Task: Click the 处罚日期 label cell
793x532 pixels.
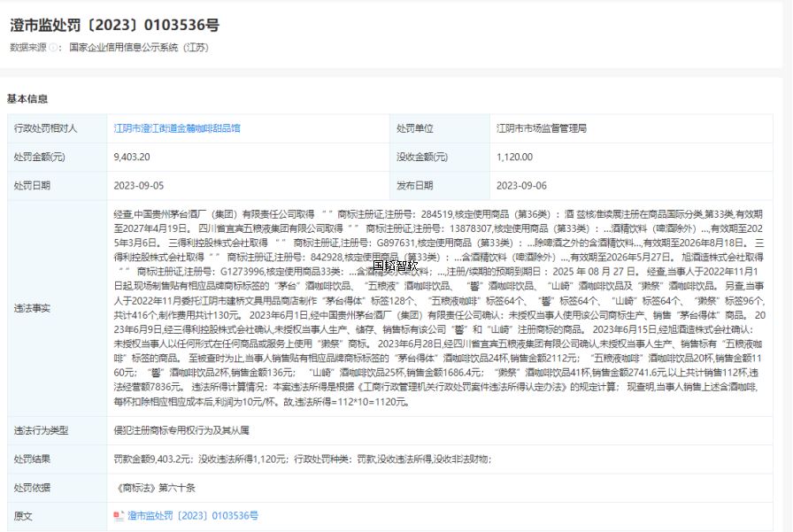Action: point(58,186)
